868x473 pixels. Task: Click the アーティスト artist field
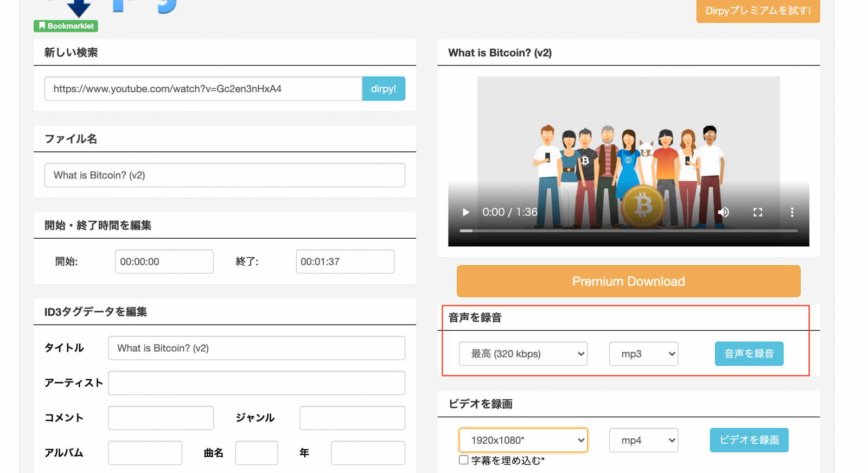[257, 383]
